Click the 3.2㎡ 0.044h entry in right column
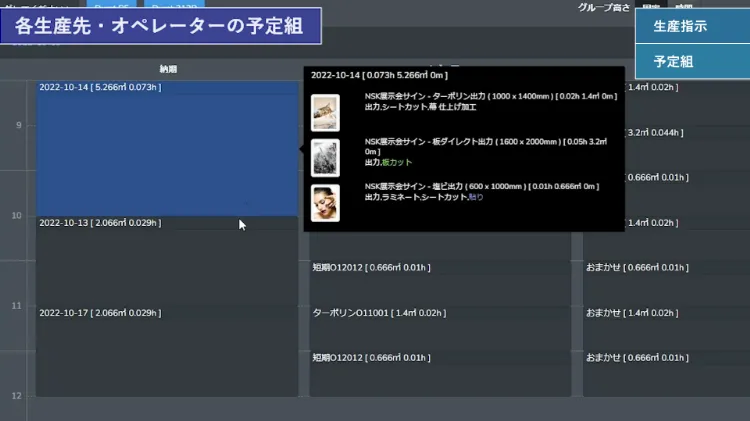 687,147
